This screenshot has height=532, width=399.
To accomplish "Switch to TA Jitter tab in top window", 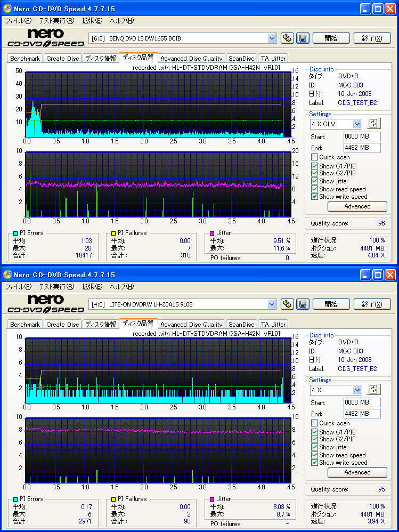I will (273, 58).
